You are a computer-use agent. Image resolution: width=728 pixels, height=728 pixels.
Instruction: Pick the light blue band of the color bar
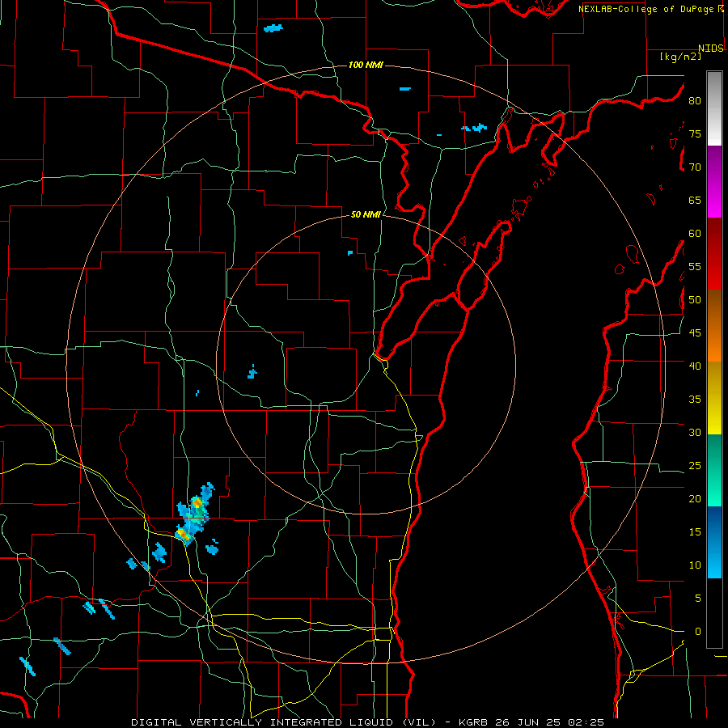pos(714,542)
